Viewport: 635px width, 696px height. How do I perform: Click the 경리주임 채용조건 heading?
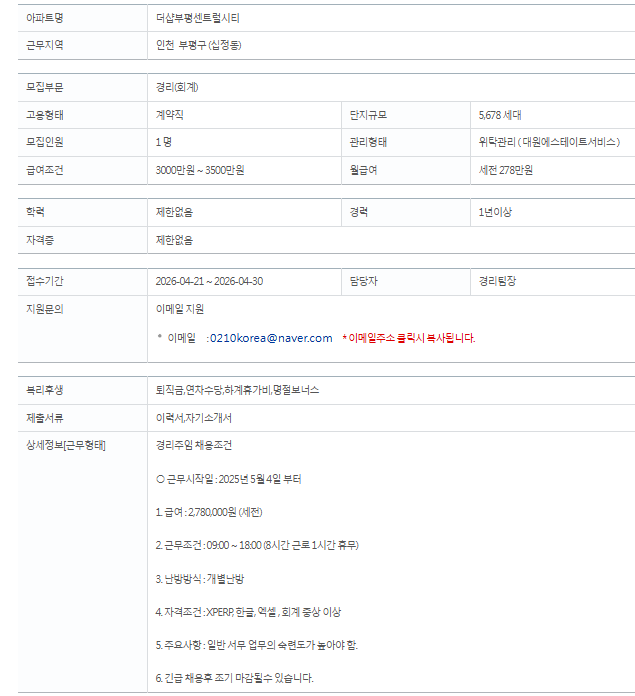tap(193, 445)
